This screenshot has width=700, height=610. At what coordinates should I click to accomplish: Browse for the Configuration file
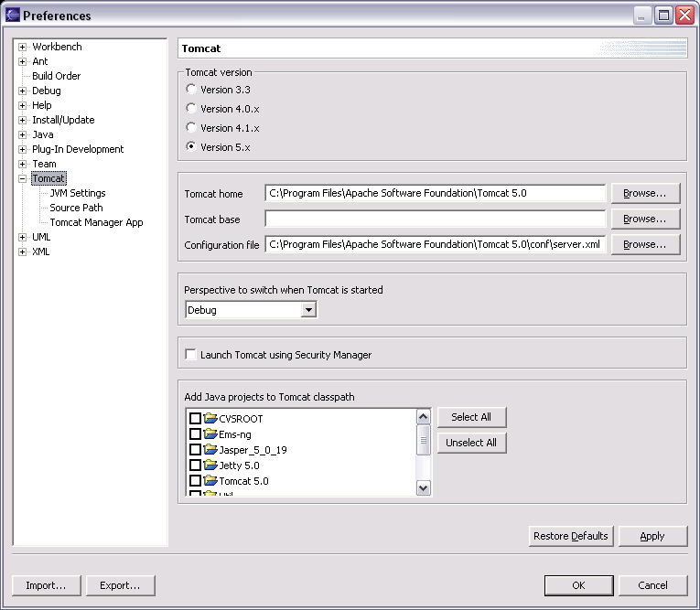pyautogui.click(x=645, y=244)
